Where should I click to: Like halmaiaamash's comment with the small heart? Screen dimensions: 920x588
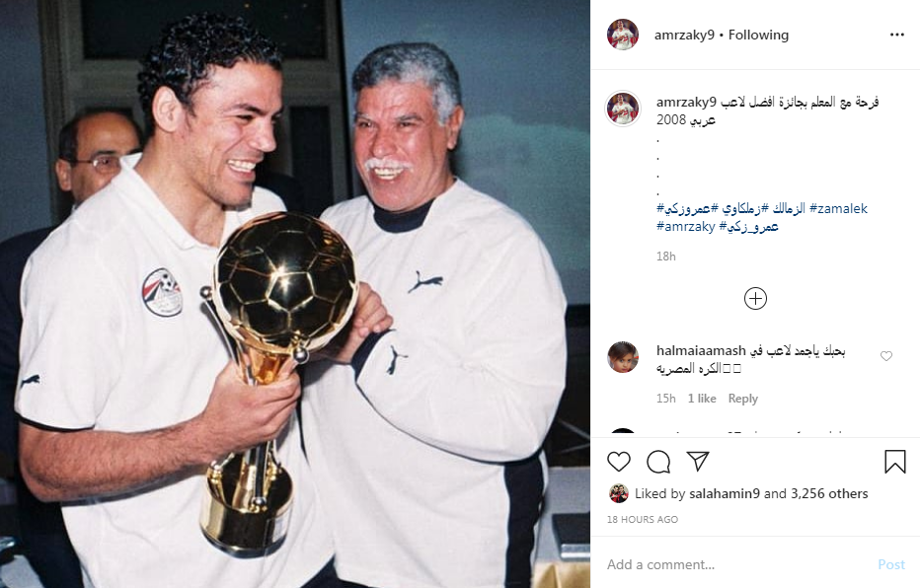886,356
